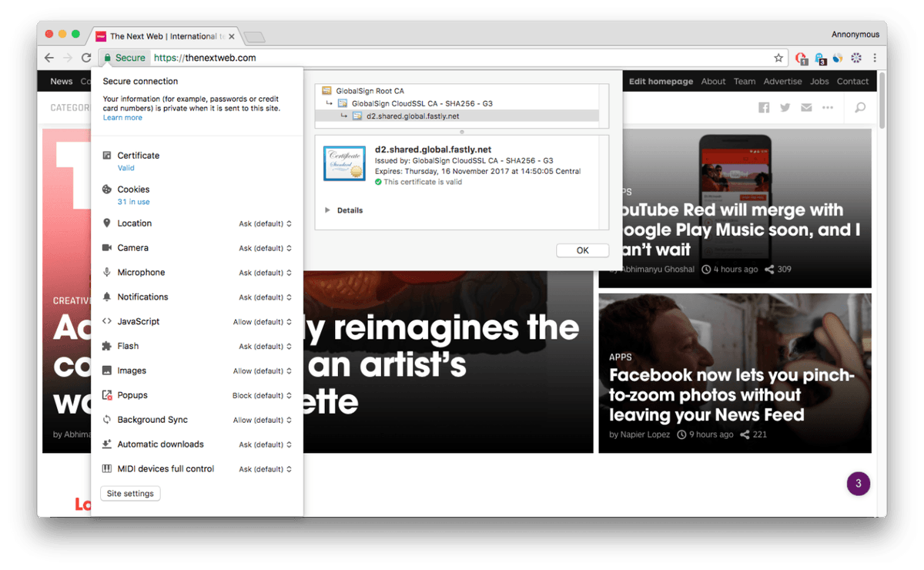Click the Valid link under Certificate

click(x=126, y=168)
